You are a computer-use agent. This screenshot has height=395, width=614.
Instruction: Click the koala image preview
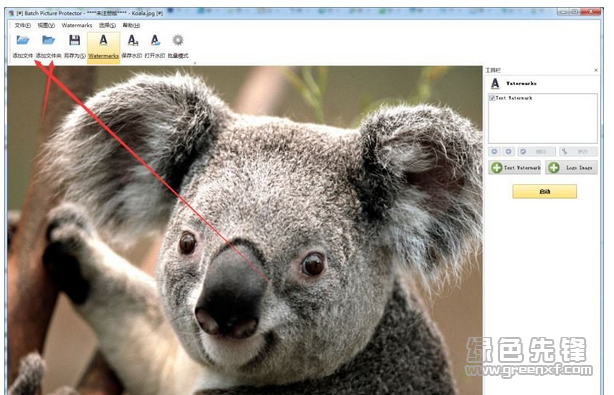click(245, 230)
